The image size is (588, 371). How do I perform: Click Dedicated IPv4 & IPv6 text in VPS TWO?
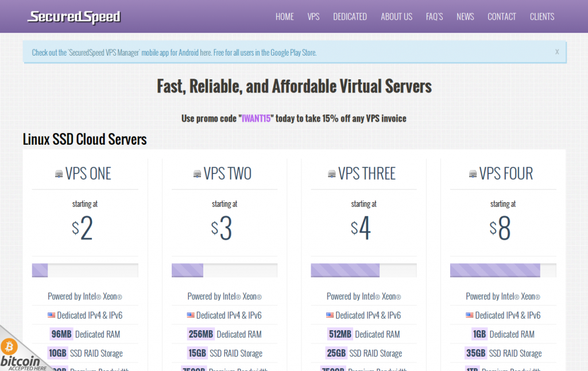click(229, 315)
